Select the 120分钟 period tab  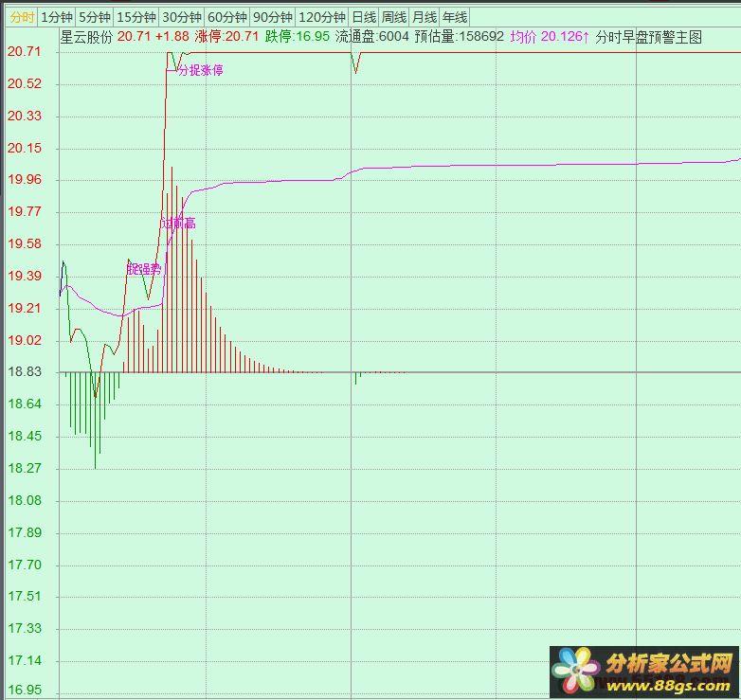[x=322, y=17]
